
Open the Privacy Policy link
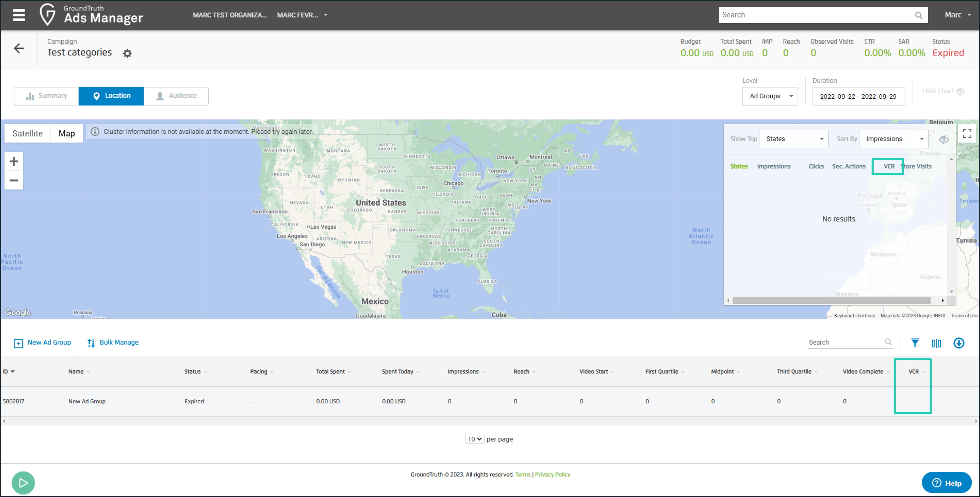pyautogui.click(x=552, y=474)
